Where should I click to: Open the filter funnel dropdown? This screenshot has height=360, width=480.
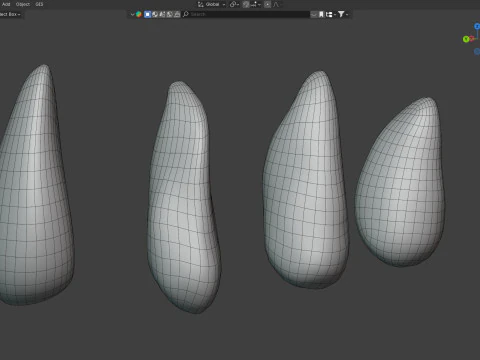343,14
